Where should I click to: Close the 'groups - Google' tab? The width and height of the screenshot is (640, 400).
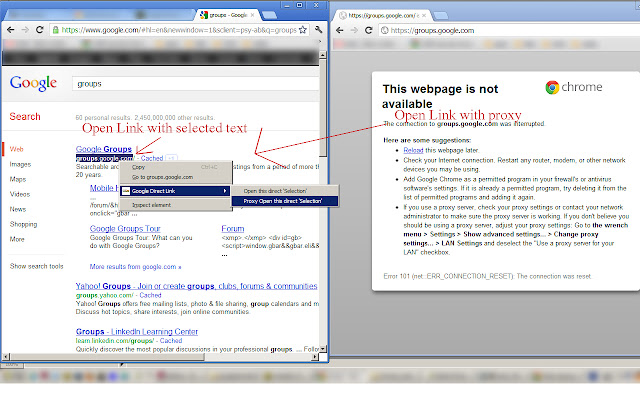pyautogui.click(x=252, y=15)
